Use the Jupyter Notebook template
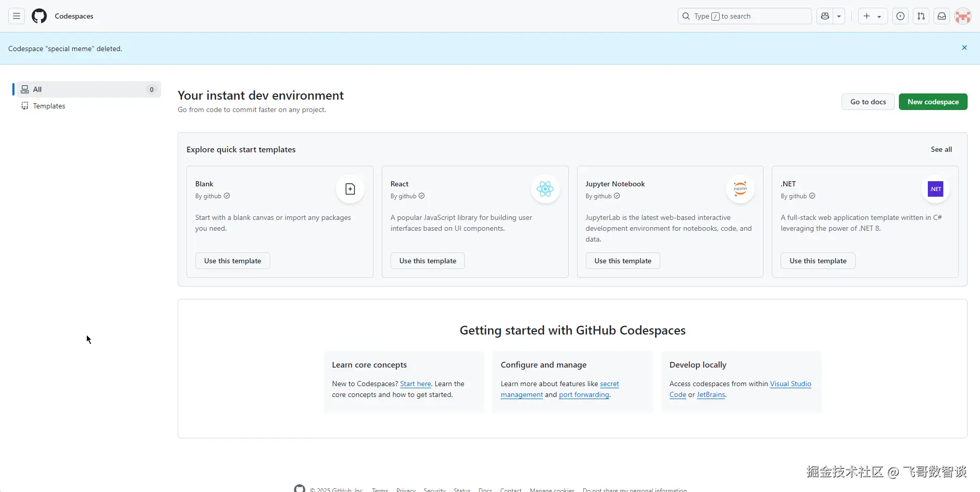Screen dimensions: 980x492 point(623,261)
